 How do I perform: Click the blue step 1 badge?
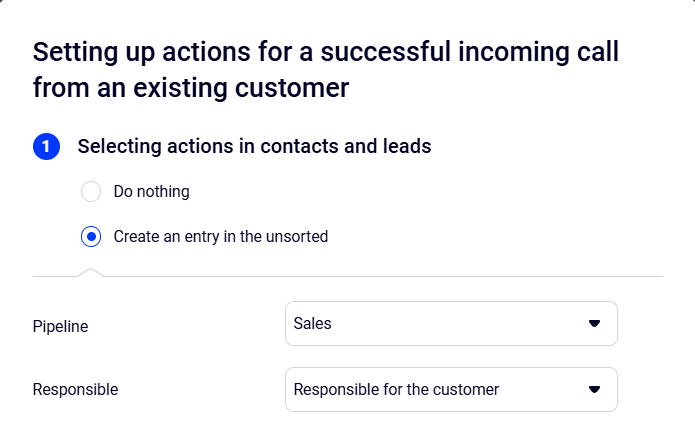coord(47,147)
